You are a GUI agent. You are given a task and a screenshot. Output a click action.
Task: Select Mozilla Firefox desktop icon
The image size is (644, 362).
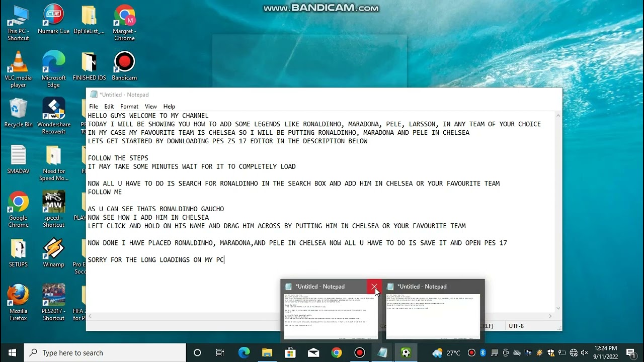click(18, 303)
